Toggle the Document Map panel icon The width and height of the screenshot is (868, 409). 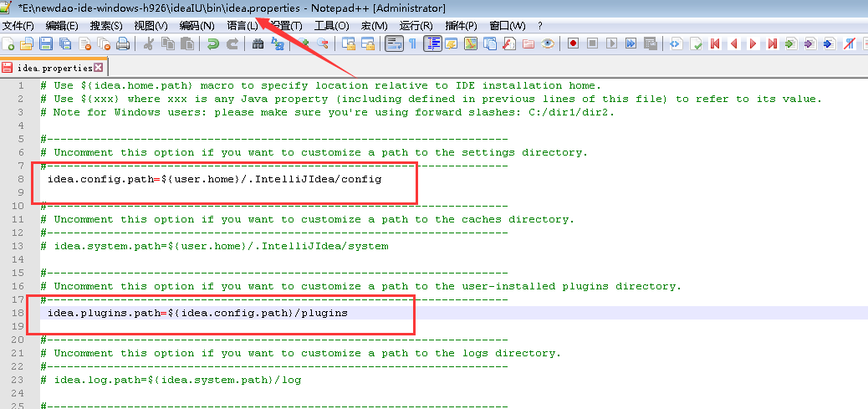pos(471,43)
